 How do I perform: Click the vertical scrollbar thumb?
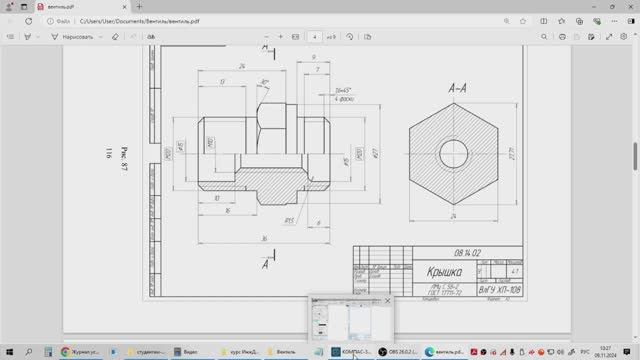tap(635, 156)
